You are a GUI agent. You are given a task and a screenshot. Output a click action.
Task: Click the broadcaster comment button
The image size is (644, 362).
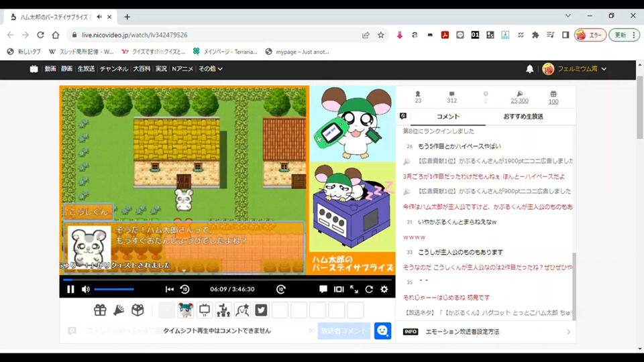pyautogui.click(x=343, y=330)
